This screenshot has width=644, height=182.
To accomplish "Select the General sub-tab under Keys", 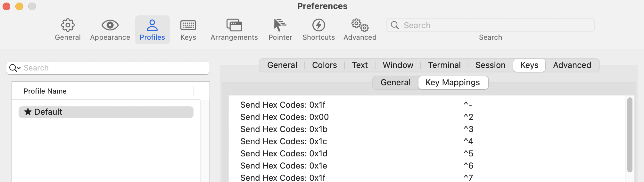I will click(395, 82).
